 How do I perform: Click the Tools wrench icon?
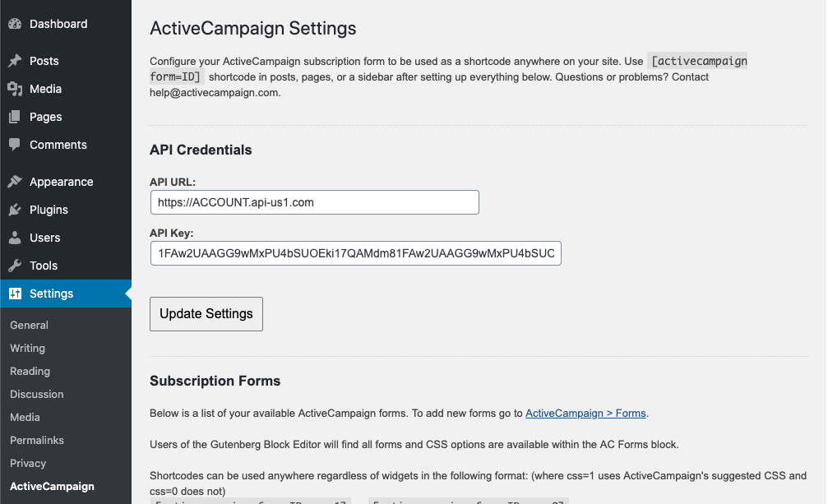[15, 266]
